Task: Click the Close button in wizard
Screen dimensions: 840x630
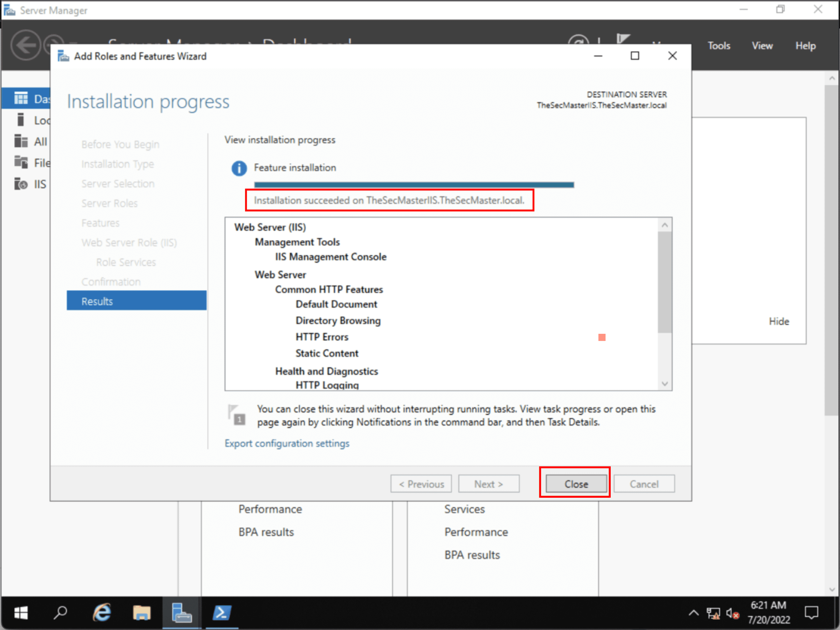Action: [576, 484]
